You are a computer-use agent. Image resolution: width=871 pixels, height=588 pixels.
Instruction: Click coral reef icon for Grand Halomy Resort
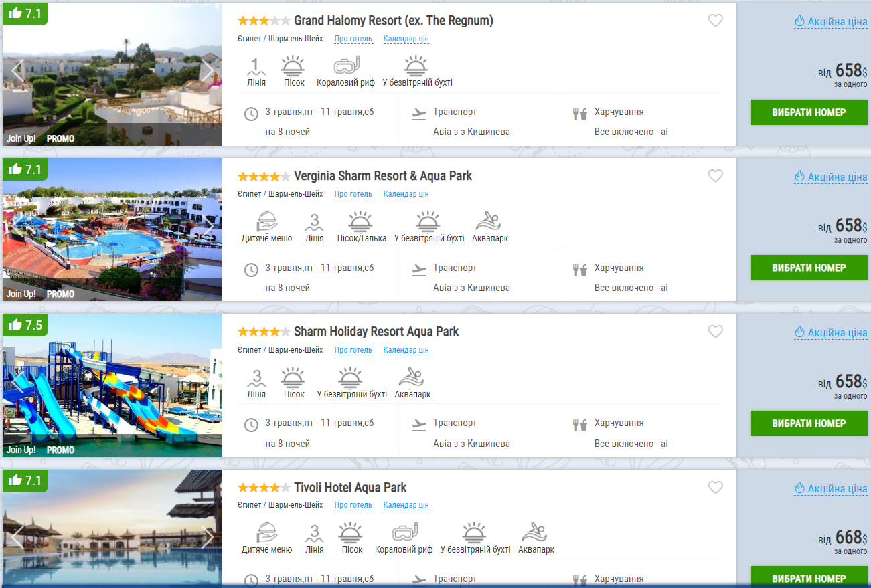tap(345, 66)
